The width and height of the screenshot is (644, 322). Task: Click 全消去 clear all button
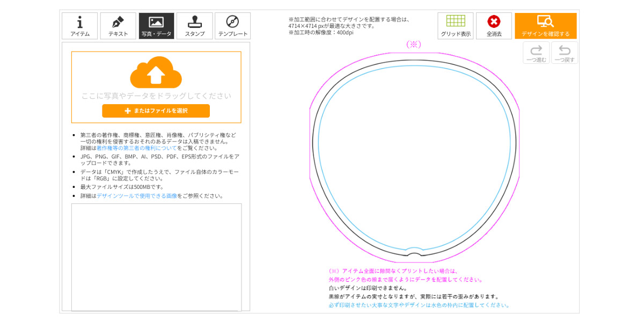[x=494, y=26]
